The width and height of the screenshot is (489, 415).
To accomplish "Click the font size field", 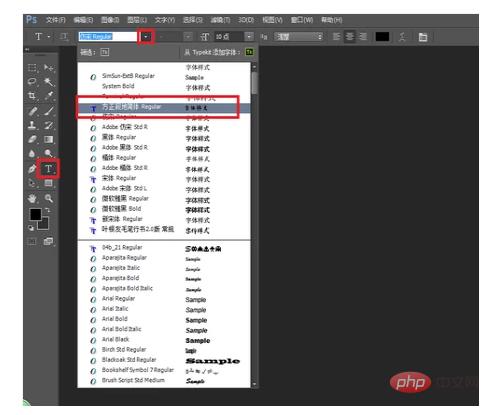I will pos(229,37).
